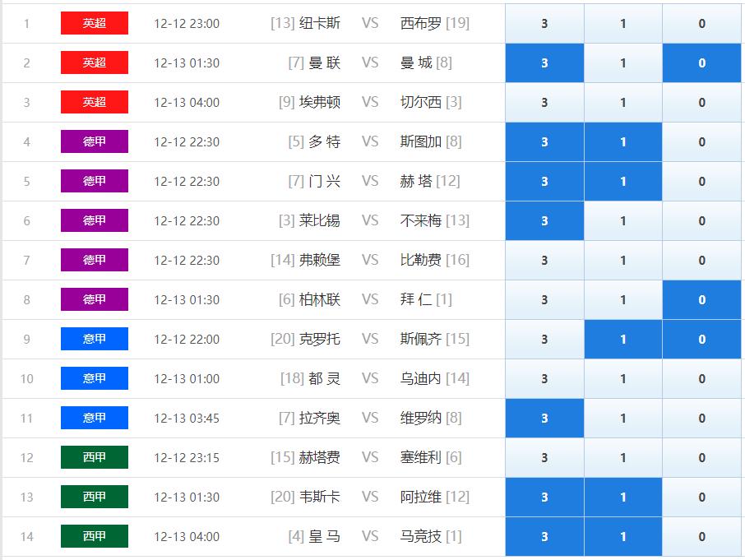The width and height of the screenshot is (745, 560).
Task: Deselect draw 1 for 多特 vs 斯图加
Action: click(x=623, y=141)
